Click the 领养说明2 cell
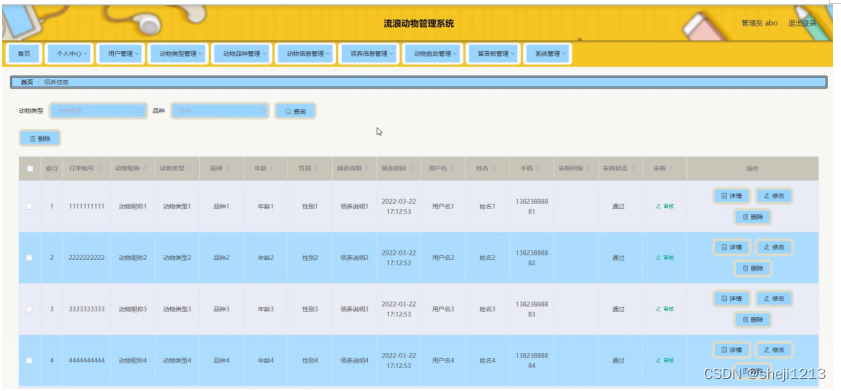The height and width of the screenshot is (391, 841). 355,257
